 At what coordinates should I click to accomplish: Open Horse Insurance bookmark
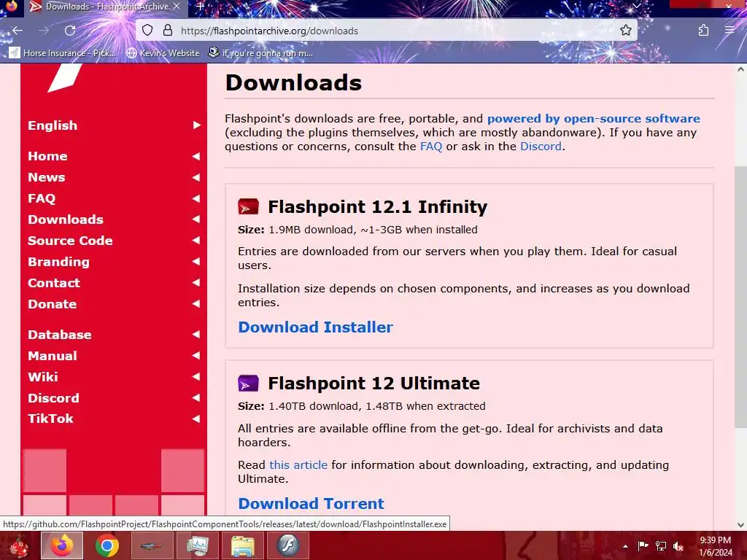point(63,52)
